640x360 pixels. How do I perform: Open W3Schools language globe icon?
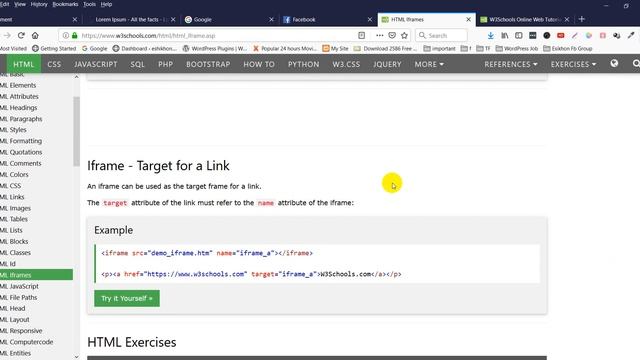[x=614, y=63]
